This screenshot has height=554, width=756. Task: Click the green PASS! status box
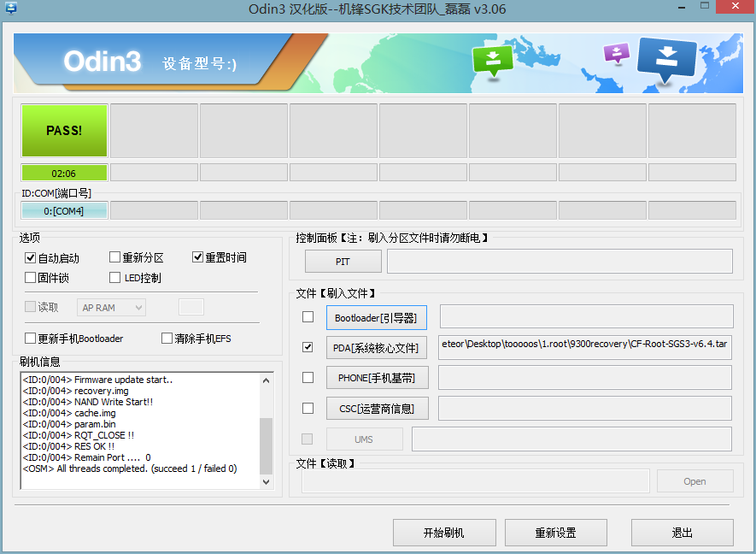pyautogui.click(x=64, y=131)
